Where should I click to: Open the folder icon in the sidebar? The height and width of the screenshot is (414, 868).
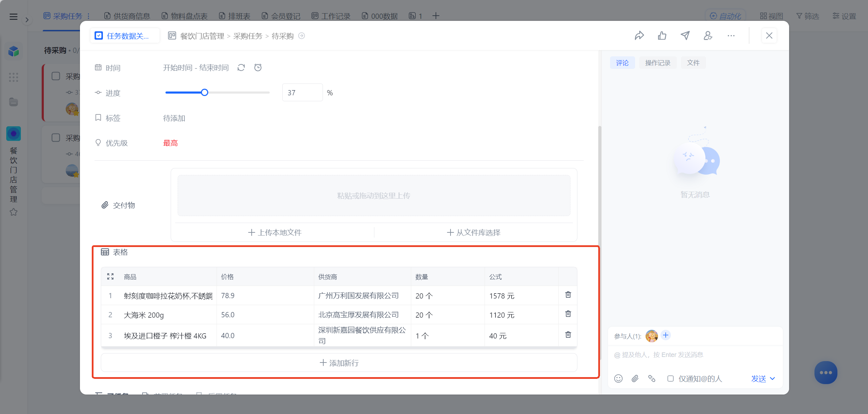[x=14, y=102]
